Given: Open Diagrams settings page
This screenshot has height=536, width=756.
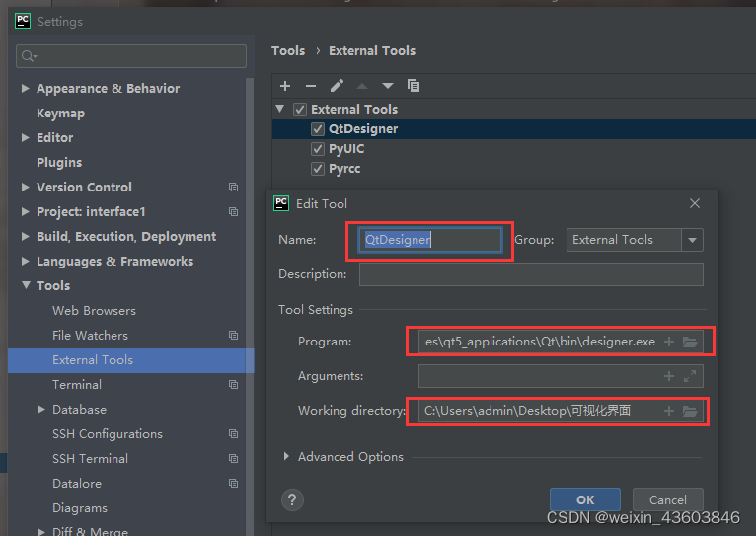Looking at the screenshot, I should [x=80, y=508].
